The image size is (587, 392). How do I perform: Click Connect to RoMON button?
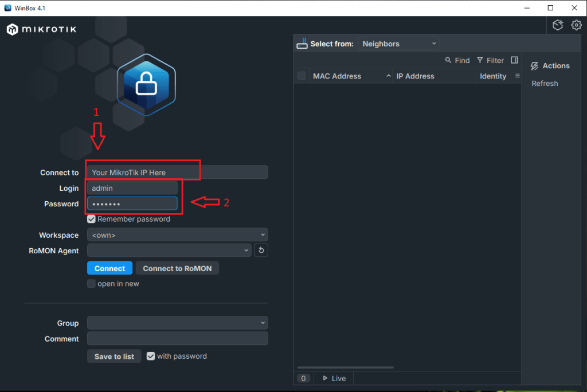coord(177,268)
